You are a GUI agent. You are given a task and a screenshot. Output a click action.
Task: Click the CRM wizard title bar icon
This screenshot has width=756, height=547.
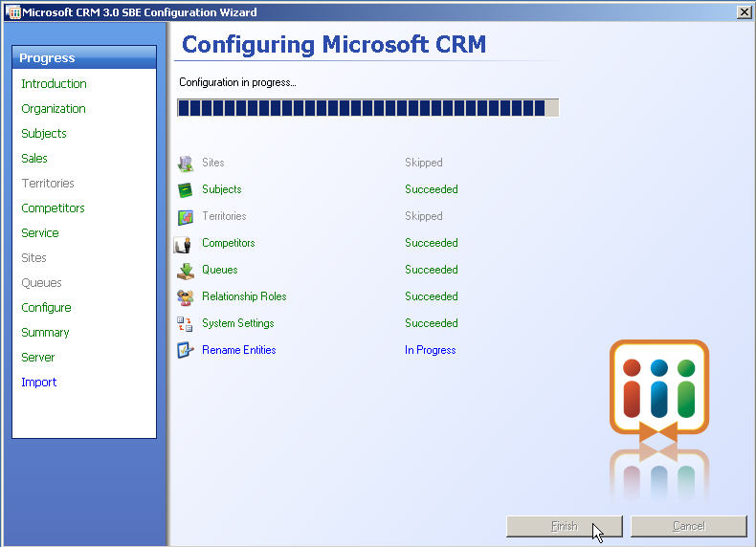[13, 12]
